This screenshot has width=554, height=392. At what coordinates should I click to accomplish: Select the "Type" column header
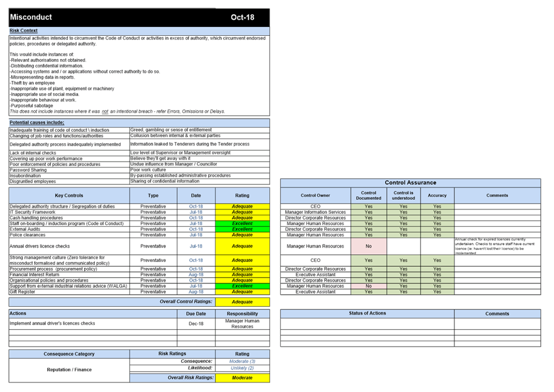(x=153, y=196)
